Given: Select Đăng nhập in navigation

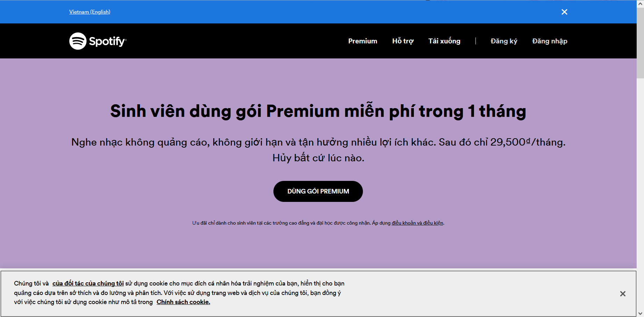Looking at the screenshot, I should [x=550, y=41].
